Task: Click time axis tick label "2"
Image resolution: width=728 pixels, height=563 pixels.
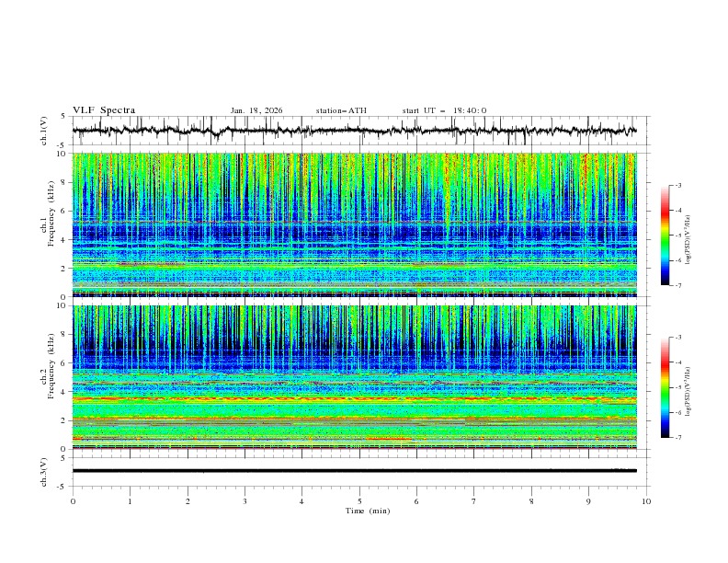Action: 188,501
